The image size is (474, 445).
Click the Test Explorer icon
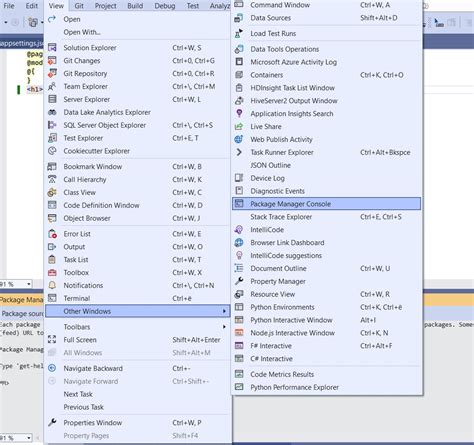pyautogui.click(x=52, y=138)
